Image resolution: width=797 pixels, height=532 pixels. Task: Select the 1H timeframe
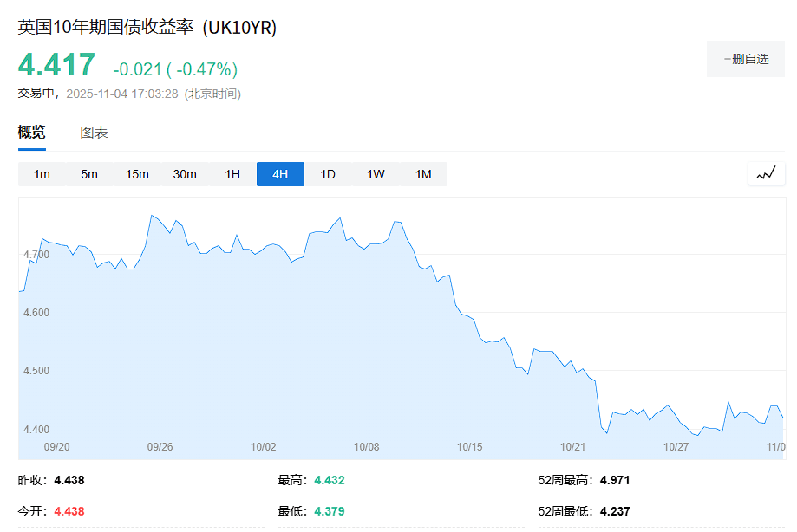(x=232, y=174)
